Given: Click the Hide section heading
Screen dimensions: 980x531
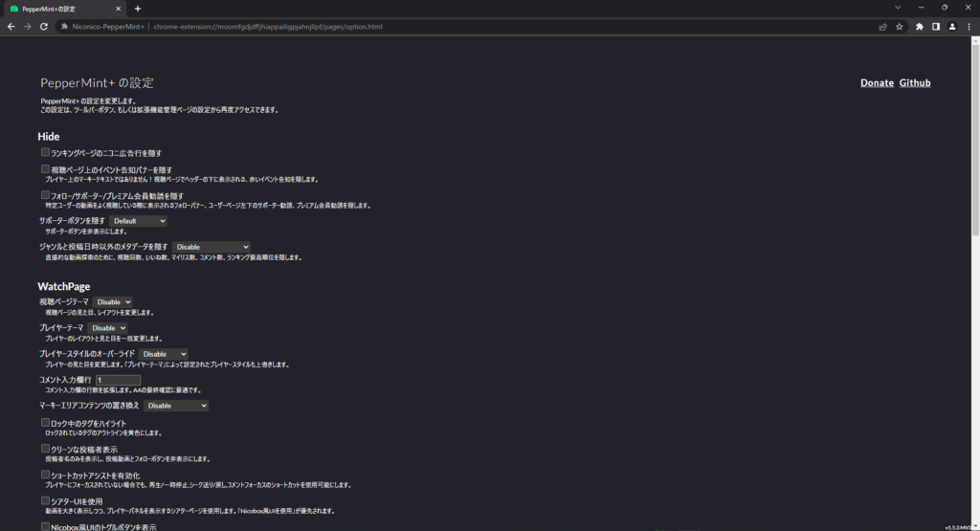Looking at the screenshot, I should tap(48, 137).
